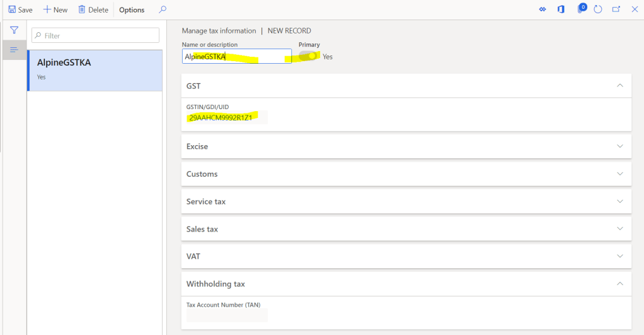Image resolution: width=644 pixels, height=335 pixels.
Task: Open the notifications icon with badge
Action: [581, 9]
